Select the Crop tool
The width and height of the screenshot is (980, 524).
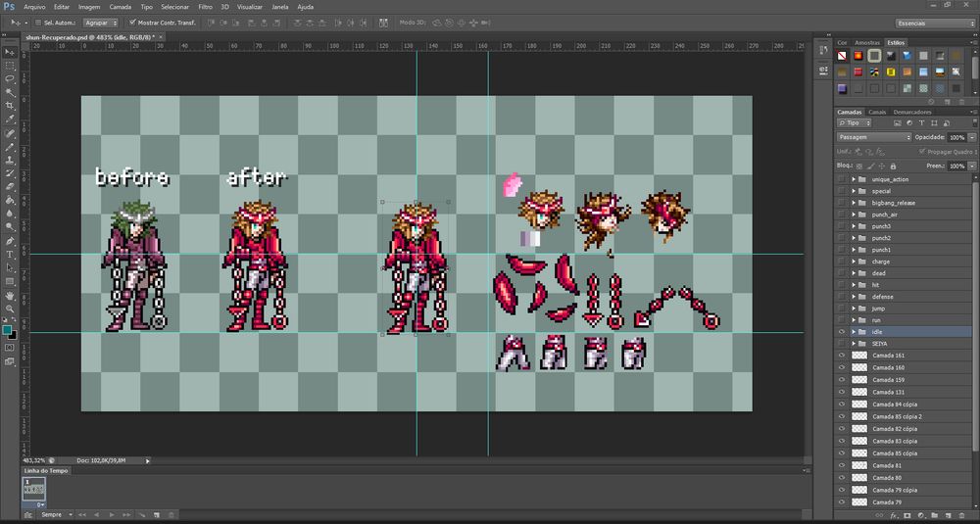point(10,106)
